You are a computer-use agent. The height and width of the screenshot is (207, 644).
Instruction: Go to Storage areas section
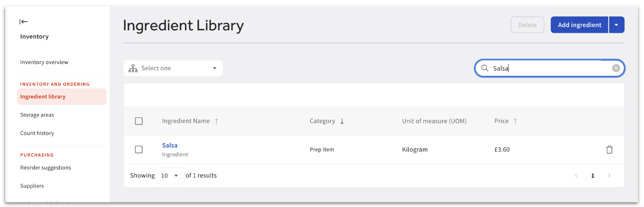(37, 115)
